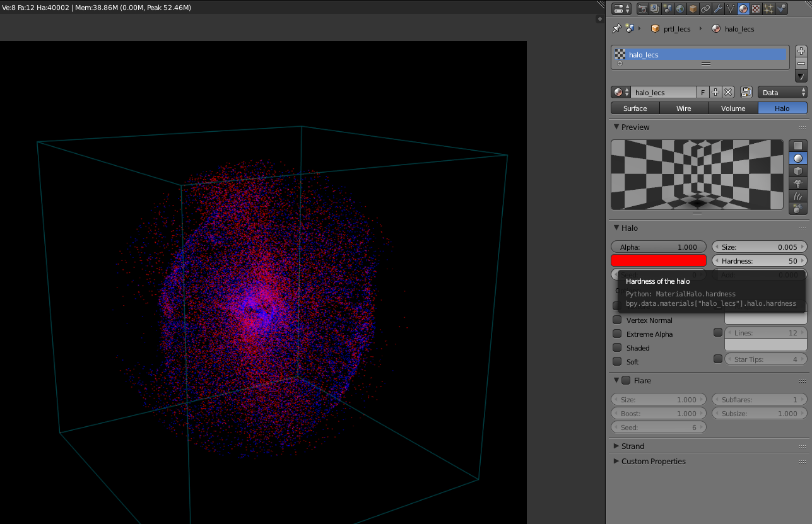Open the Modifiers wrench tab
The height and width of the screenshot is (524, 812).
(x=718, y=9)
